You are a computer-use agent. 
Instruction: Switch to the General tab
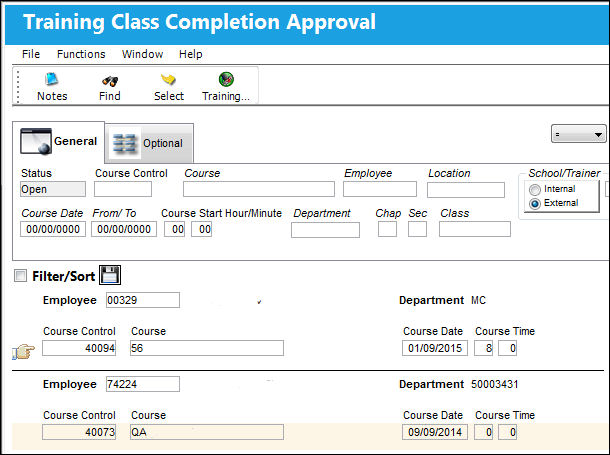point(59,142)
